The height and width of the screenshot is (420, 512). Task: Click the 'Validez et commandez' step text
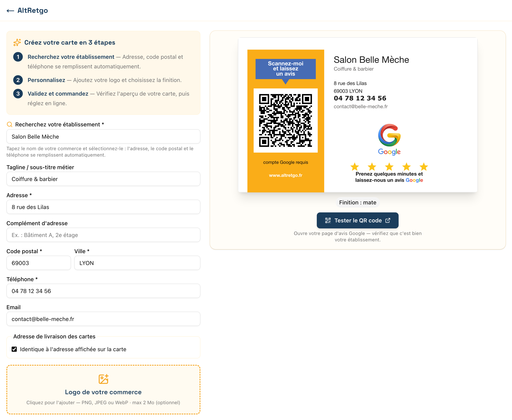(58, 94)
